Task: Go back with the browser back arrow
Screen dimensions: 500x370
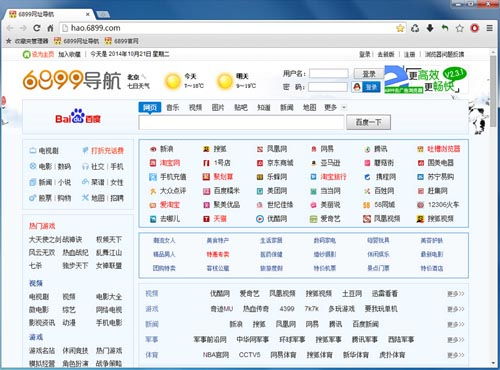Action: coord(10,28)
